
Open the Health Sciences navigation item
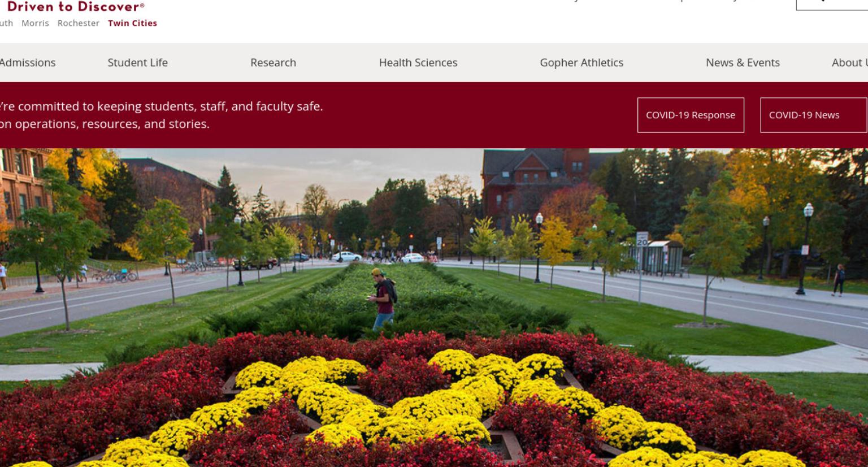click(418, 63)
